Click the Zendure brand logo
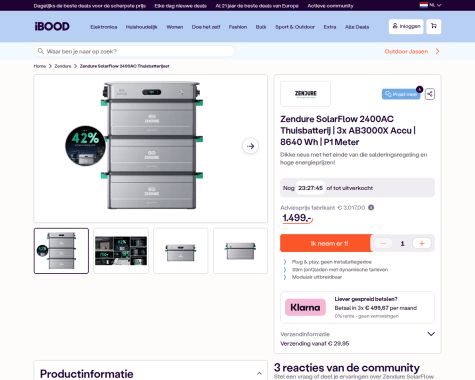The image size is (475, 380). (306, 94)
